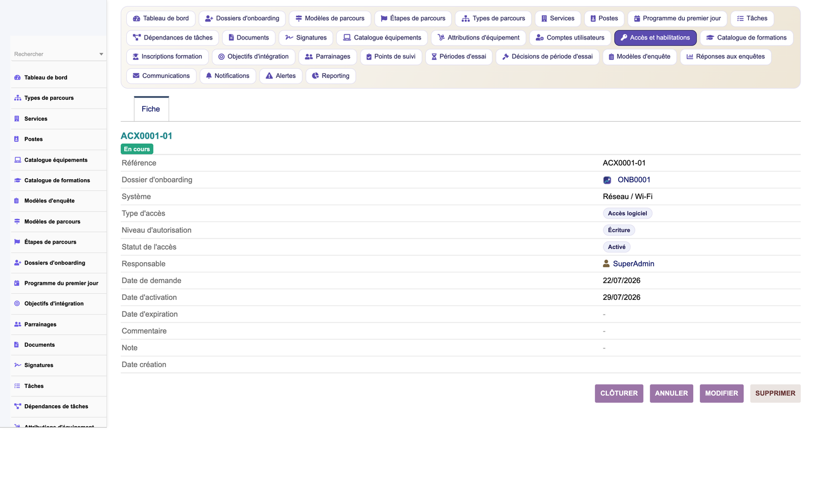Click Tableau de bord sidebar icon
Image resolution: width=815 pixels, height=504 pixels.
[x=17, y=78]
